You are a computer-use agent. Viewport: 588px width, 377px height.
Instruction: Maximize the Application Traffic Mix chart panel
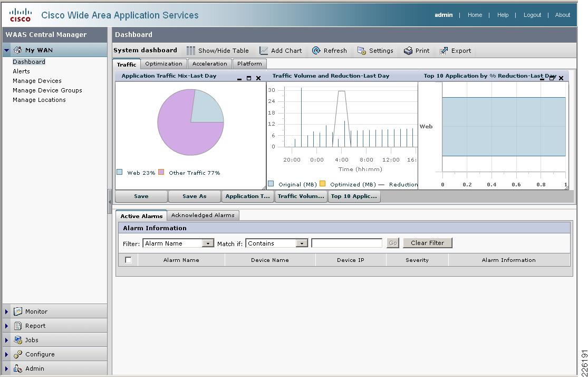point(248,78)
